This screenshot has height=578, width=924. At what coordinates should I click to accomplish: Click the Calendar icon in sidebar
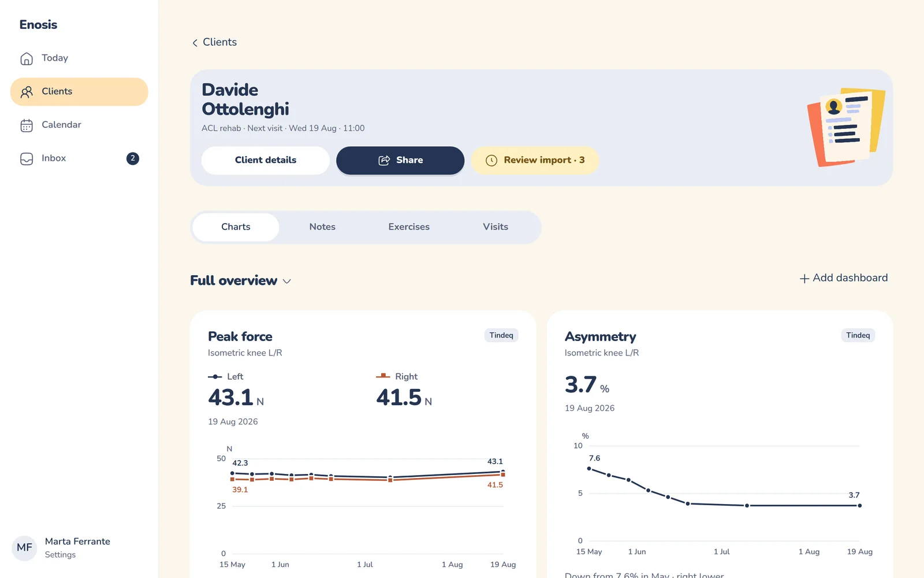click(27, 125)
